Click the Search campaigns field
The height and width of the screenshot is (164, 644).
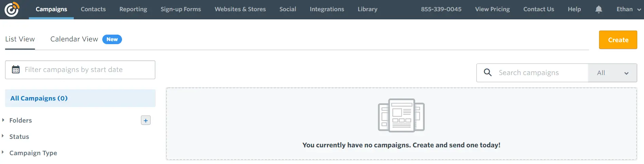click(x=532, y=73)
